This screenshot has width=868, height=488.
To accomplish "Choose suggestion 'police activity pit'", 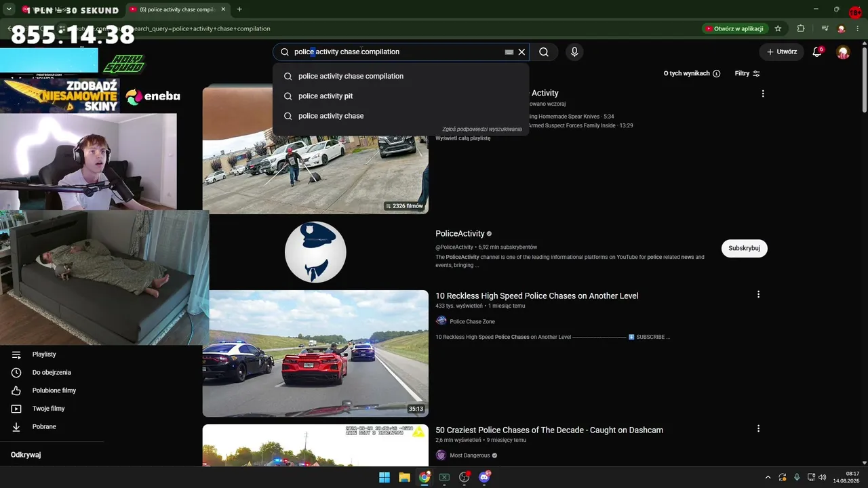I will (x=401, y=96).
